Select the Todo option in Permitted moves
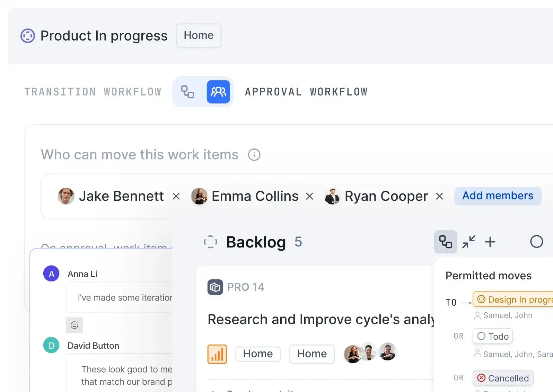Viewport: 553px width, 392px height. pos(492,336)
